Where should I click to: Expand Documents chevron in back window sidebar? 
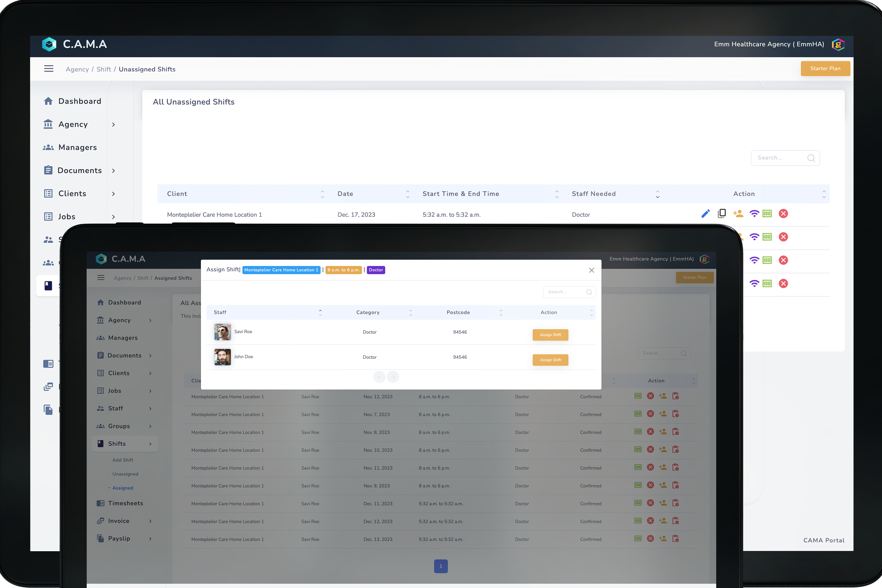click(113, 171)
